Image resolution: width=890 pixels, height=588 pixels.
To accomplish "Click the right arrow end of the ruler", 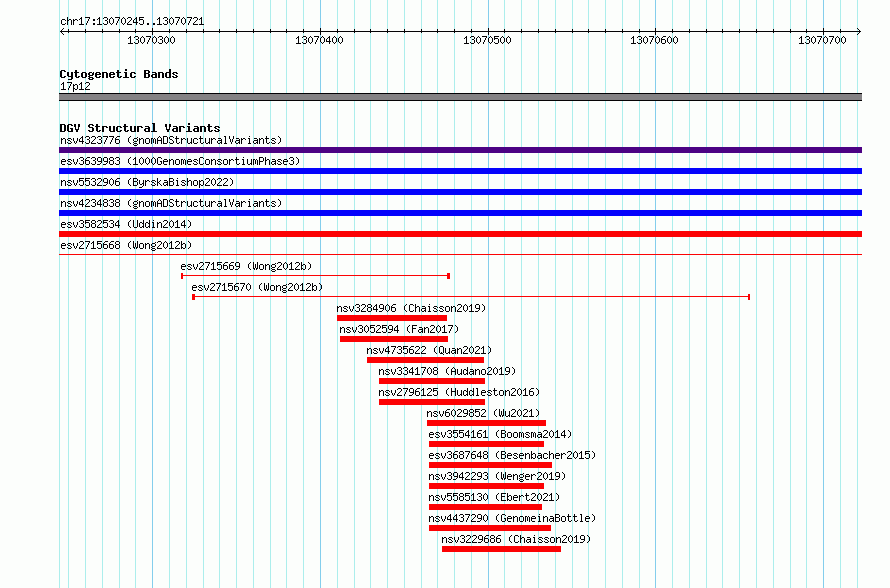I will point(859,31).
